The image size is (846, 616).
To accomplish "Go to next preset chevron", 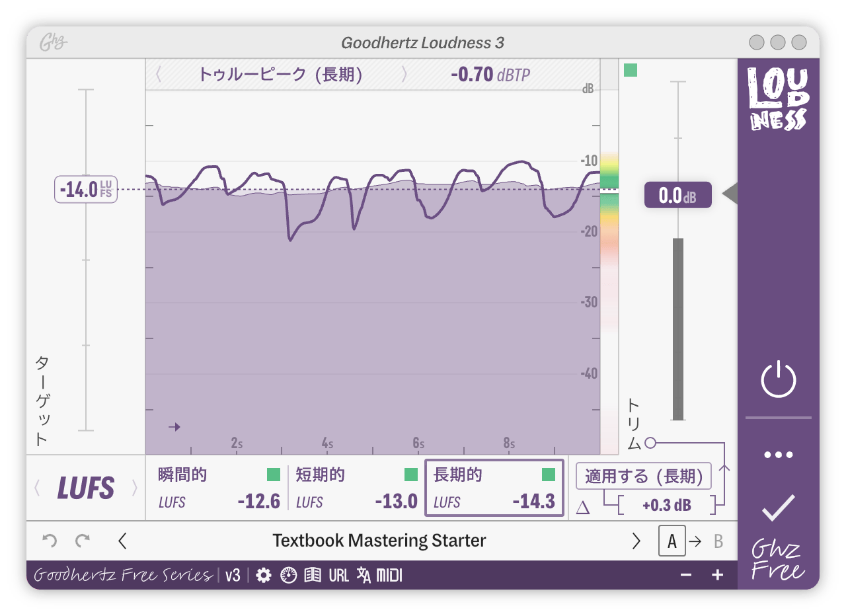I will coord(636,541).
